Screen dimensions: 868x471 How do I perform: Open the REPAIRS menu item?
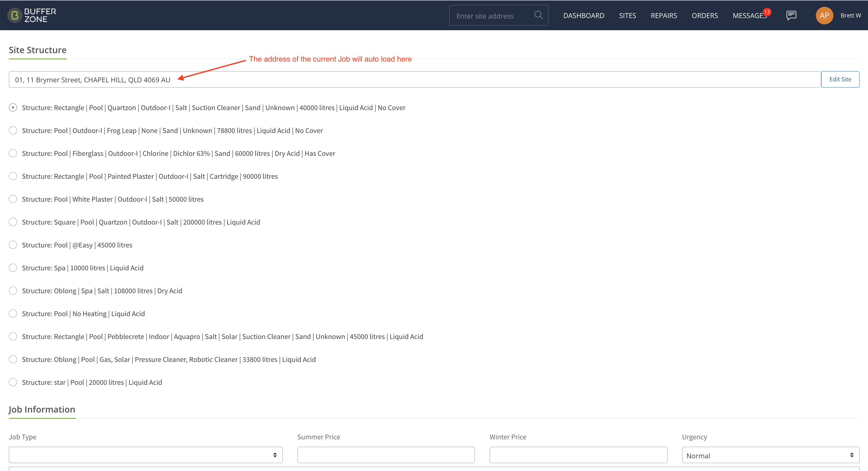pos(664,16)
